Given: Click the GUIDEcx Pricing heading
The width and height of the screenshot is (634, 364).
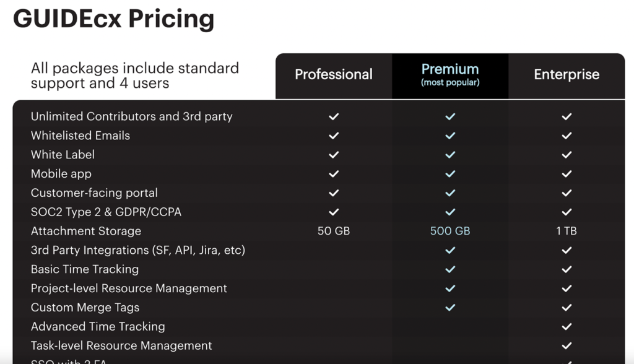Looking at the screenshot, I should (x=114, y=19).
